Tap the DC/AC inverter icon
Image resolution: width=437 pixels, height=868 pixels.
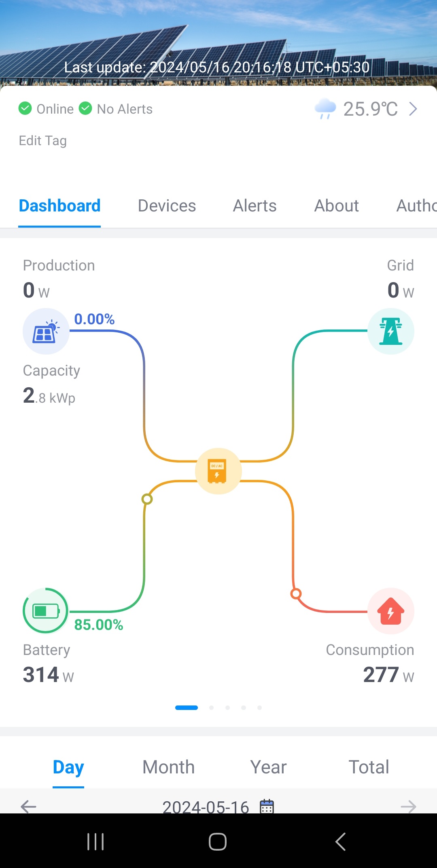pos(218,471)
